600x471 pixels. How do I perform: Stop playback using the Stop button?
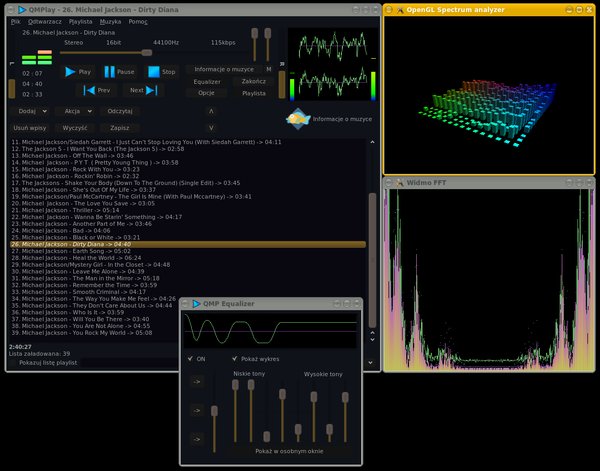(x=162, y=72)
